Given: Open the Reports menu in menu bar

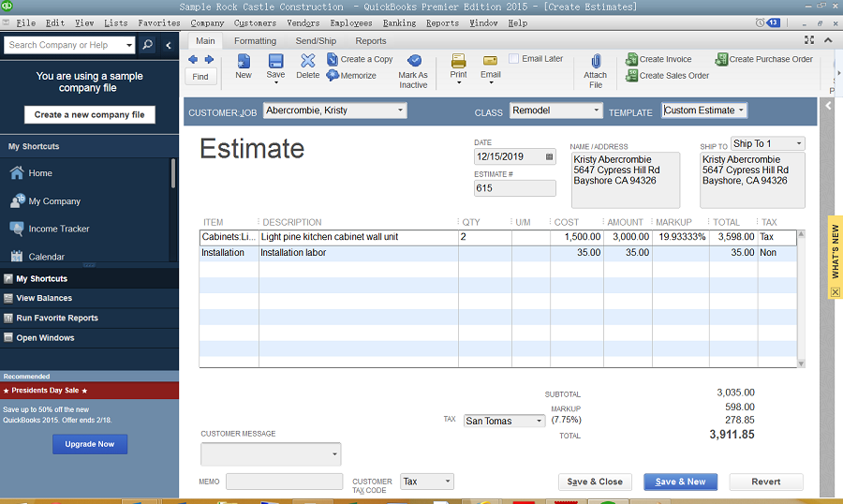Looking at the screenshot, I should pyautogui.click(x=442, y=23).
